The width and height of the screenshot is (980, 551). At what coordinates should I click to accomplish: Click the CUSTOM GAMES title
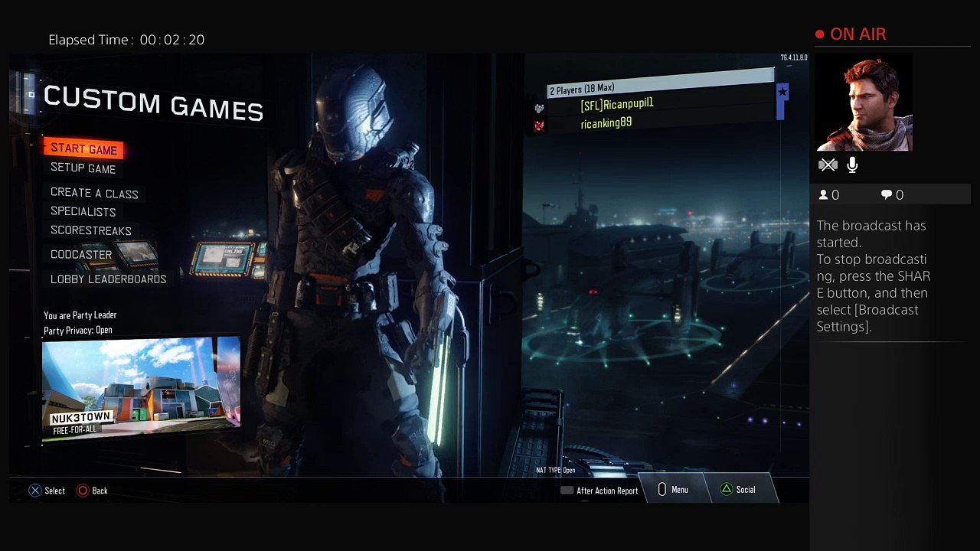153,103
